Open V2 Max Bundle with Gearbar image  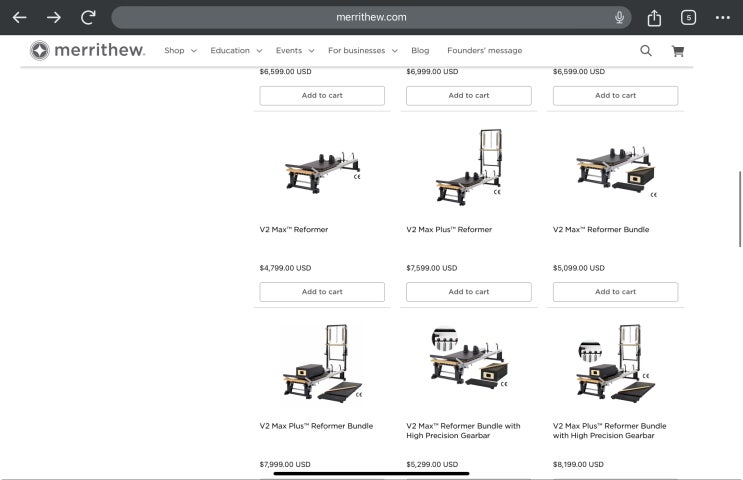pyautogui.click(x=469, y=358)
